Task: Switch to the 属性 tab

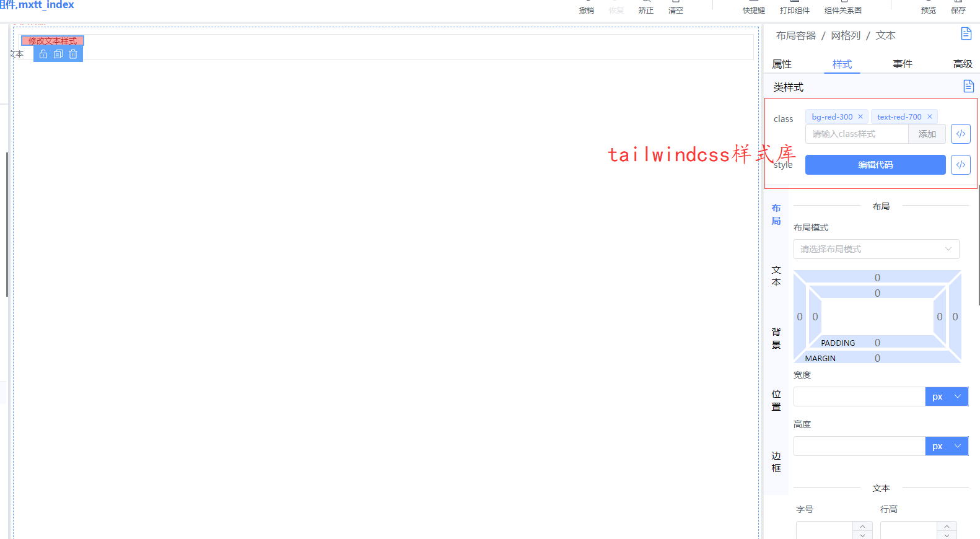Action: [x=782, y=64]
